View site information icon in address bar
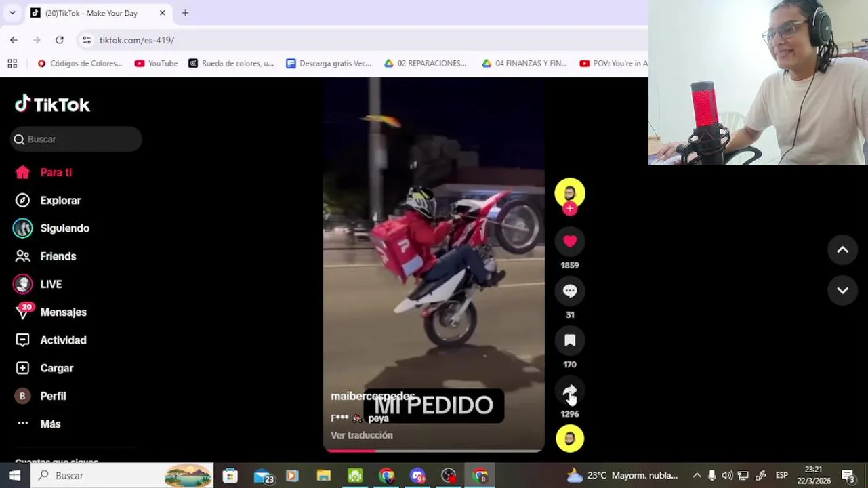The width and height of the screenshot is (868, 488). click(x=87, y=40)
